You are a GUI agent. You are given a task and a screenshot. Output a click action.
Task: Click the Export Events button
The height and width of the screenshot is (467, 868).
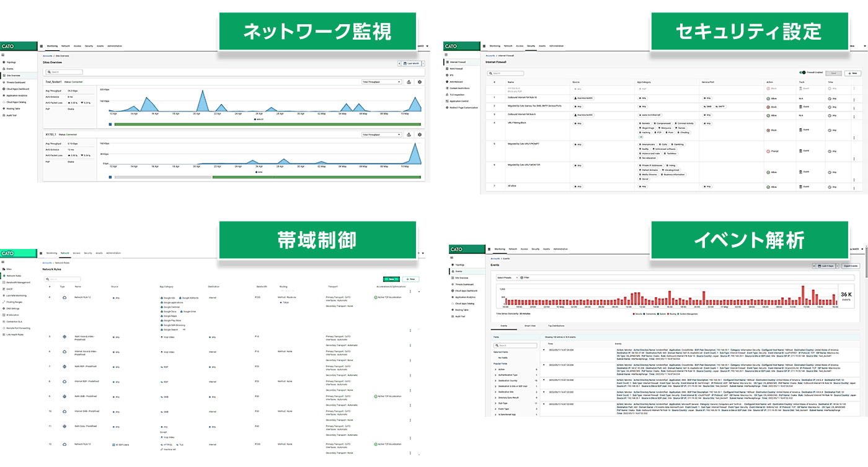850,266
